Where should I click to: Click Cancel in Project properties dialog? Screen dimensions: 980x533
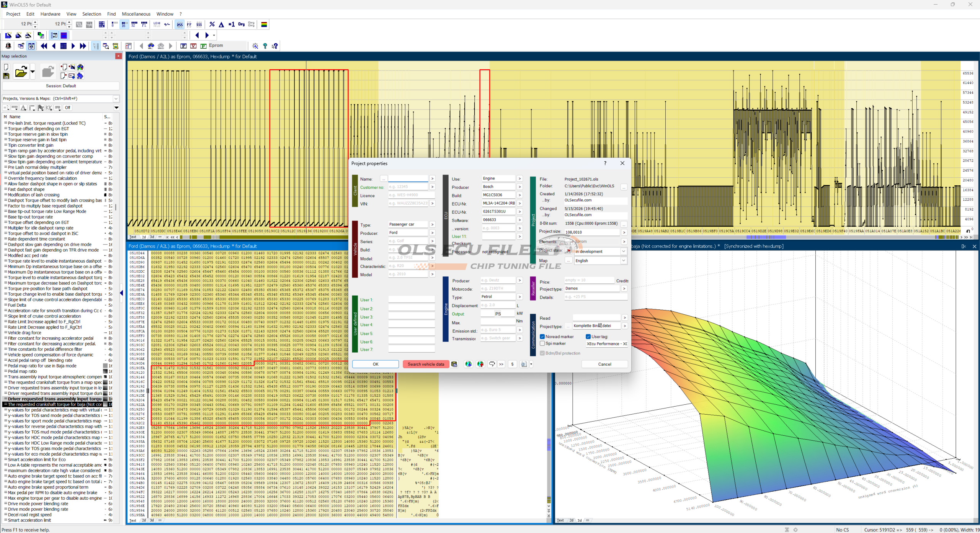click(x=604, y=364)
